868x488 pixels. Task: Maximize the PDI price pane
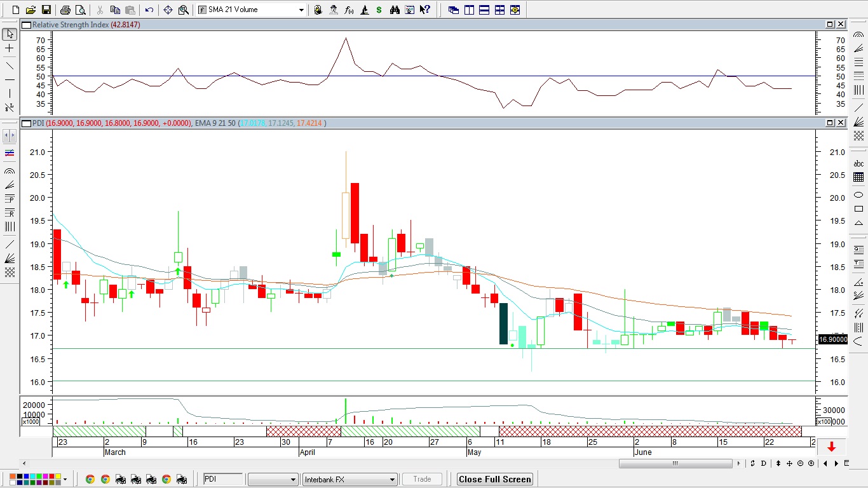click(830, 123)
